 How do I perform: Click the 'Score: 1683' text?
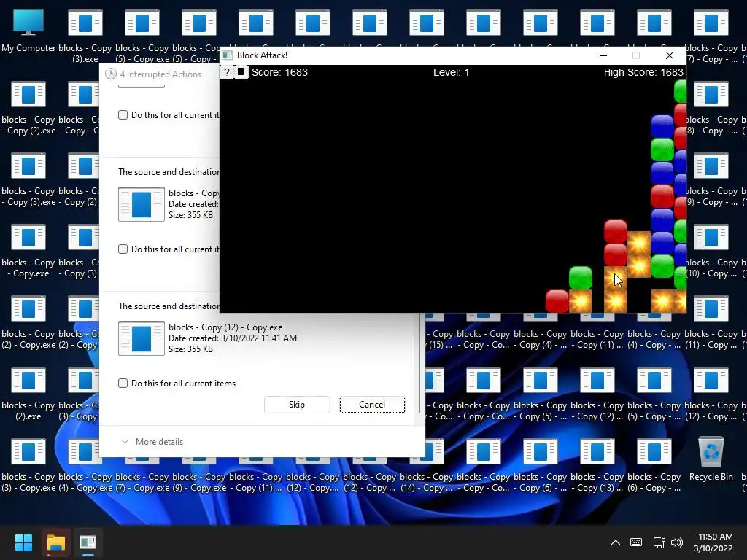[x=279, y=72]
